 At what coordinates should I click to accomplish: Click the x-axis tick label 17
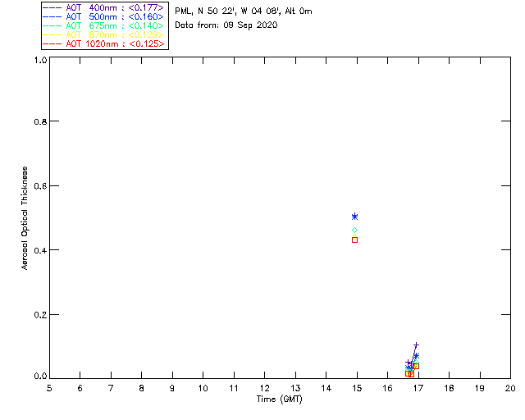coord(418,388)
